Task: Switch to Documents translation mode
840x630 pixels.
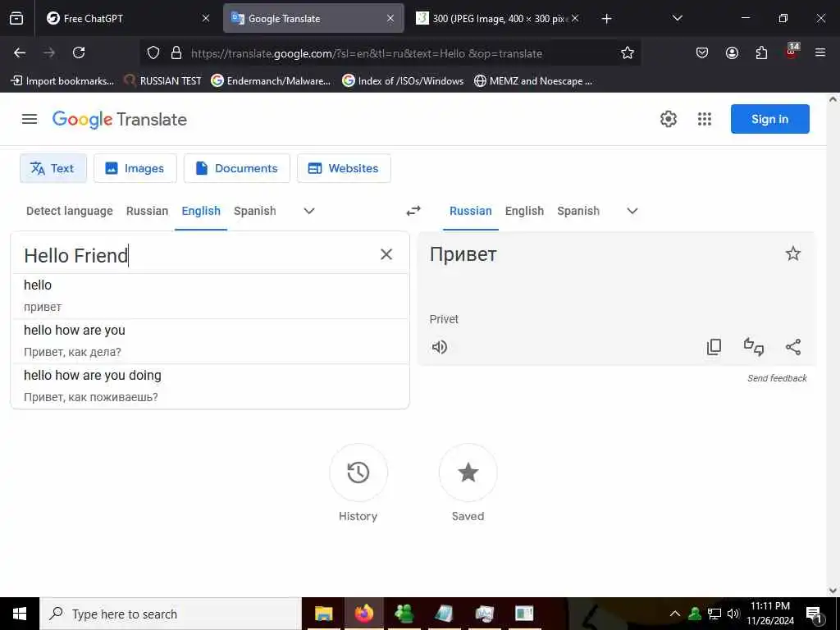Action: 237,168
